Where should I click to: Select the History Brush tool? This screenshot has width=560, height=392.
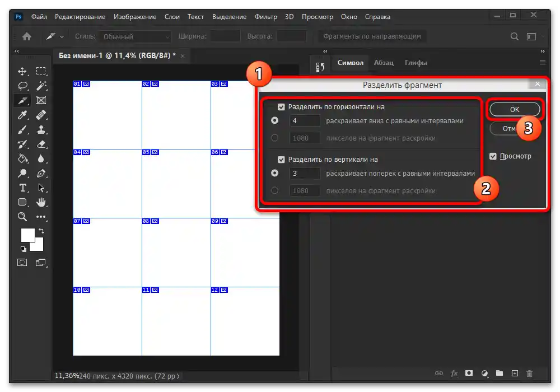click(x=22, y=144)
